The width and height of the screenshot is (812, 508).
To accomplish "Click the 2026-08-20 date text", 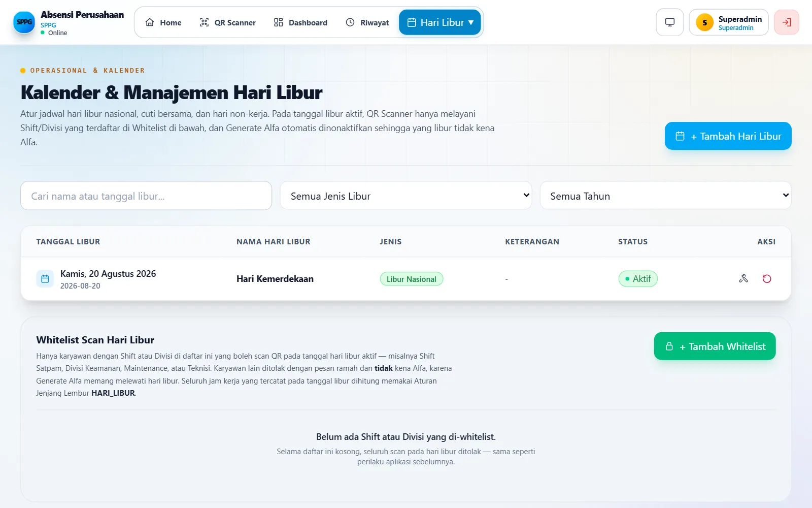I will pyautogui.click(x=80, y=286).
